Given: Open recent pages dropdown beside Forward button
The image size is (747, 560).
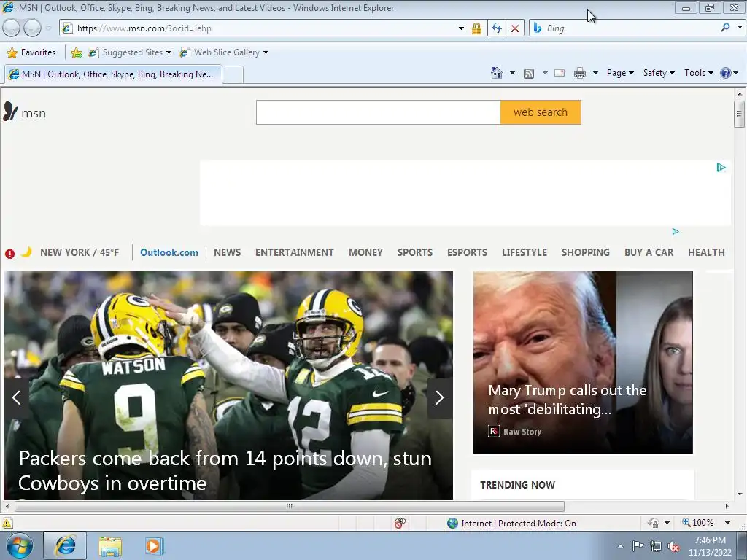Looking at the screenshot, I should click(x=48, y=28).
